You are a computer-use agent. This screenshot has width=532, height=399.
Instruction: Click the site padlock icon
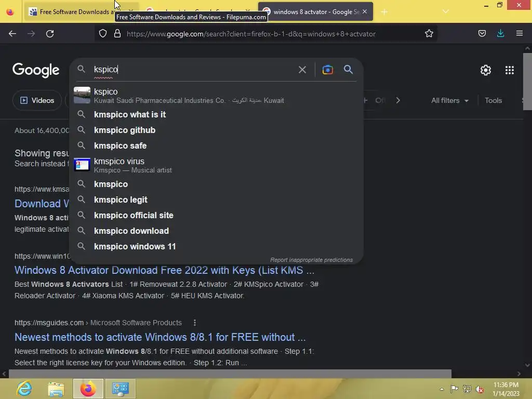[x=117, y=34]
